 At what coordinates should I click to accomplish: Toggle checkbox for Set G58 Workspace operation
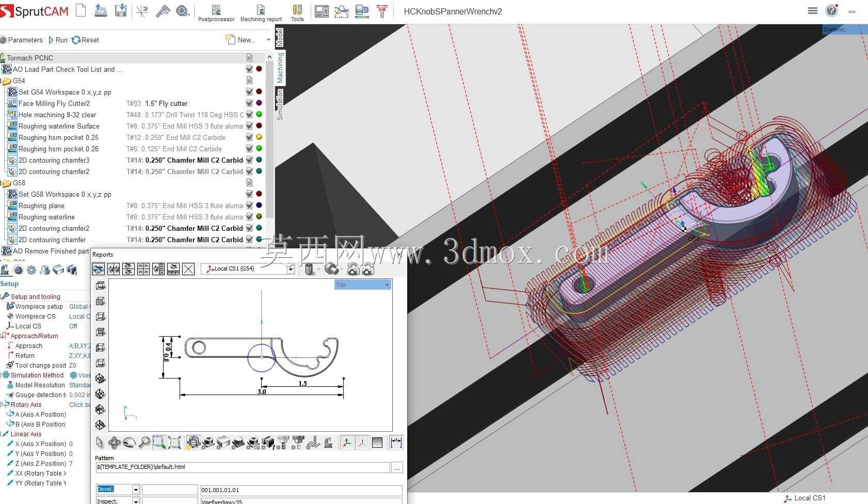pos(249,194)
